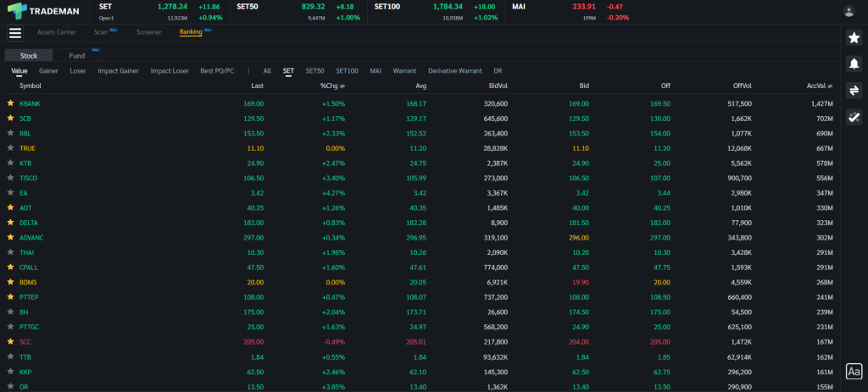The width and height of the screenshot is (868, 392).
Task: Toggle favorite star for TISCO
Action: 10,178
